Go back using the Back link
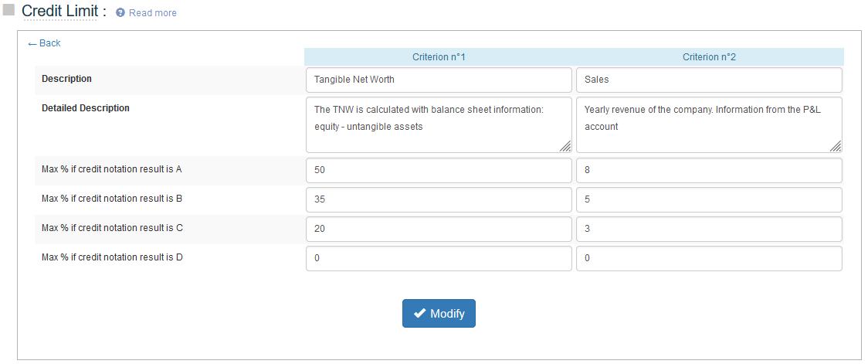The image size is (868, 364). click(45, 43)
